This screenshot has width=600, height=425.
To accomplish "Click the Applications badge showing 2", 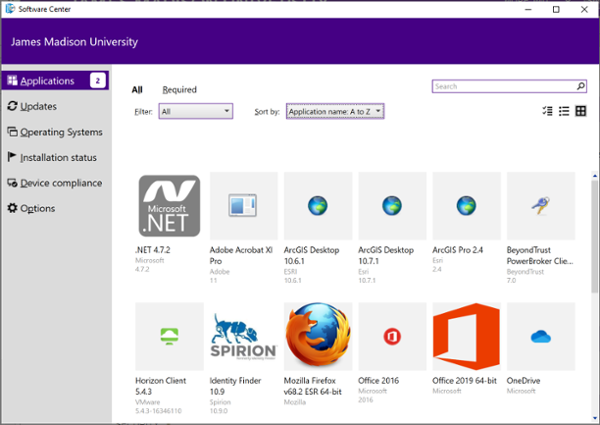I will (98, 80).
